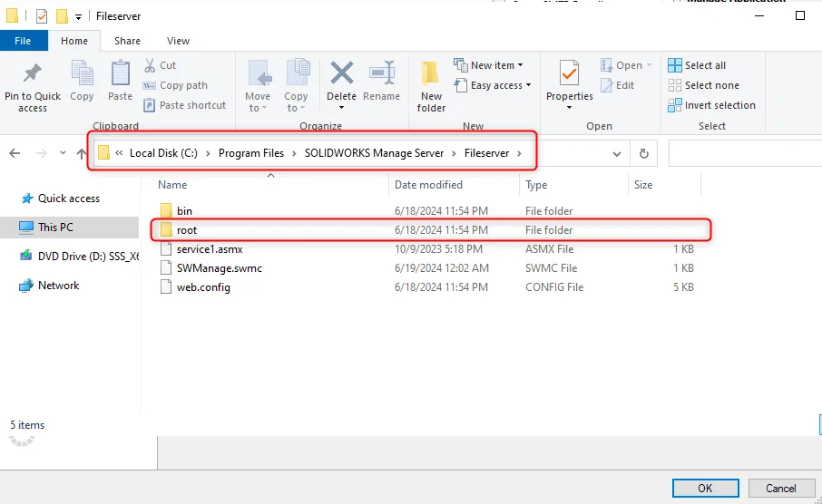Open the Delete dropdown arrow
Screen dimensions: 822x504
(x=341, y=108)
